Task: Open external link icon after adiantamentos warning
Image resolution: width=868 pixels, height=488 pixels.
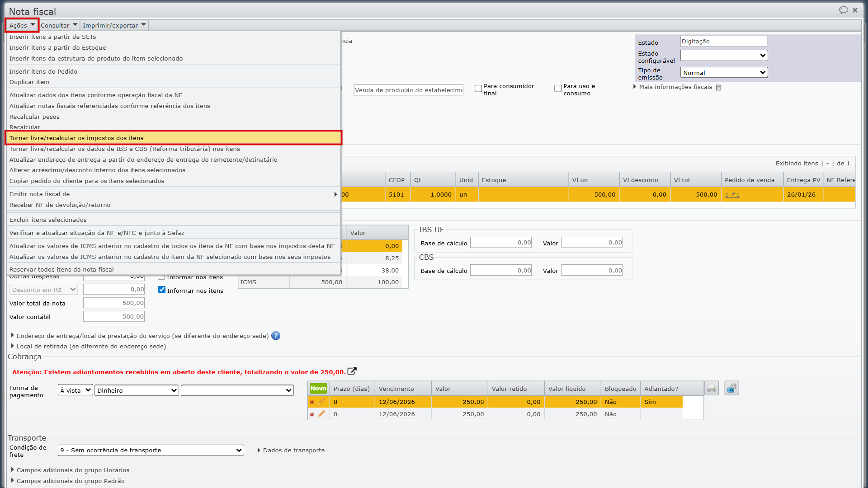Action: [352, 371]
